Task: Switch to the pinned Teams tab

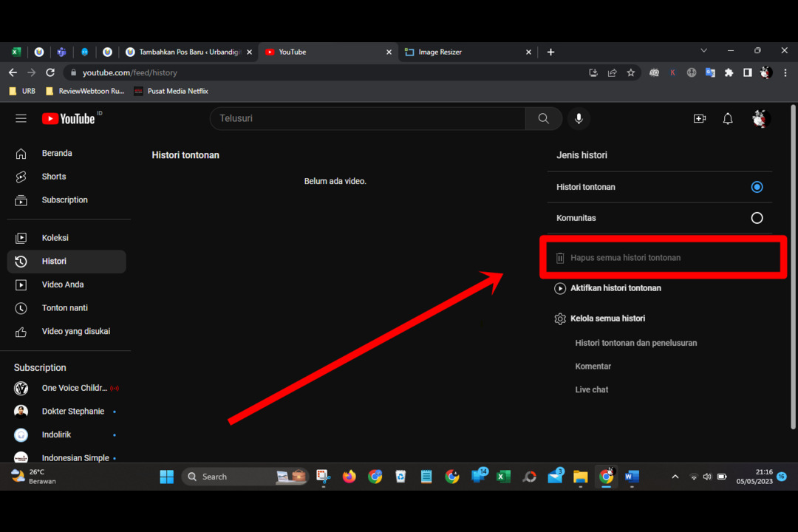Action: pos(61,52)
